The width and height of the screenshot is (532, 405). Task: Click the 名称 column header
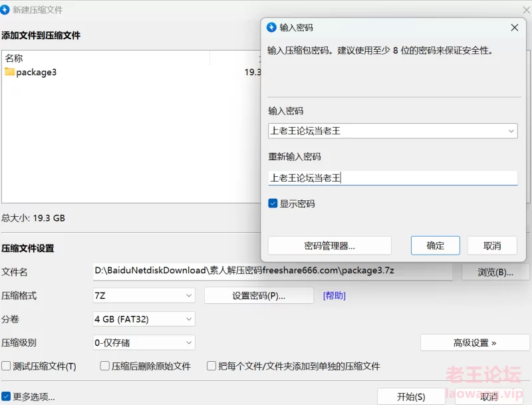click(106, 59)
